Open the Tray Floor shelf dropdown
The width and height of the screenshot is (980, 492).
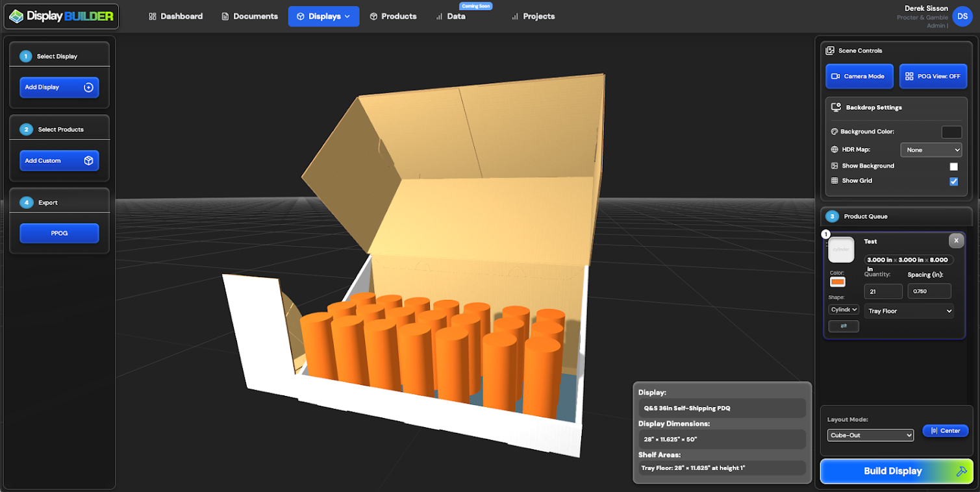(909, 311)
